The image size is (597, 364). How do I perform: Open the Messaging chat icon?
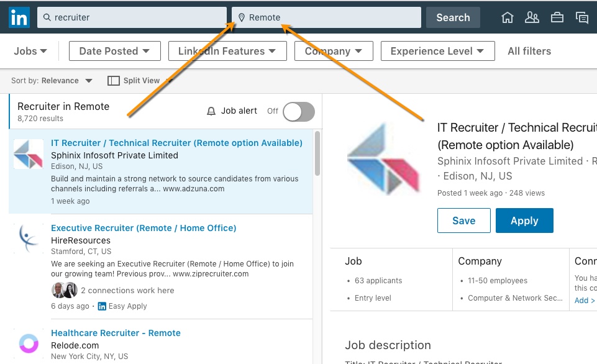pos(582,17)
